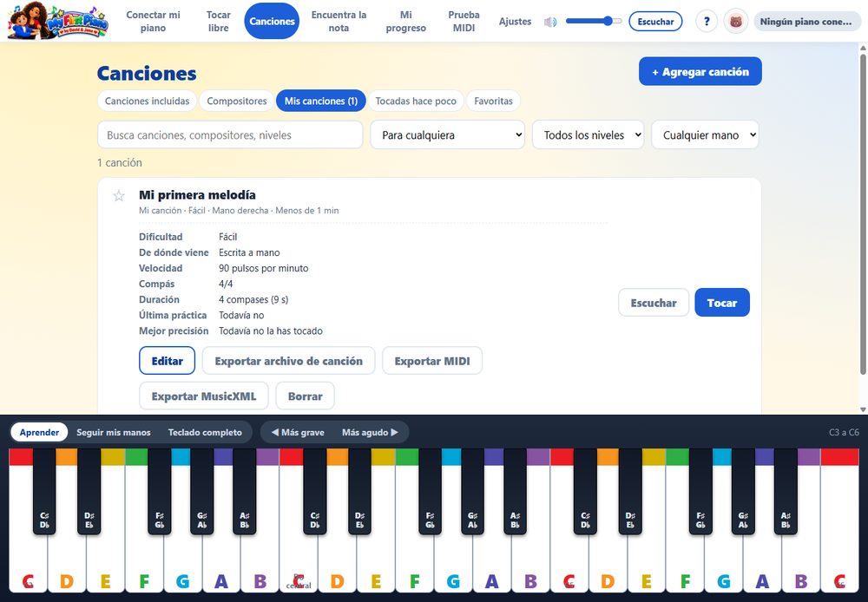Focus the song search field

click(x=230, y=135)
